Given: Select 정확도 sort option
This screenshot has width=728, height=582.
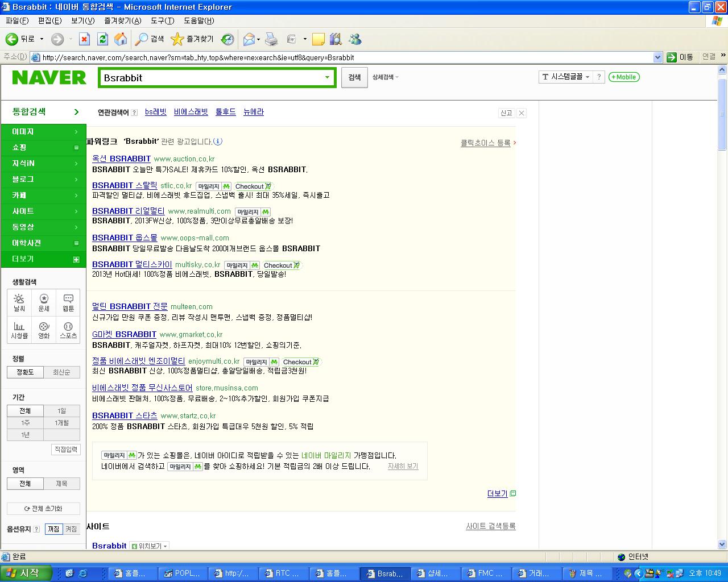Looking at the screenshot, I should pyautogui.click(x=25, y=372).
